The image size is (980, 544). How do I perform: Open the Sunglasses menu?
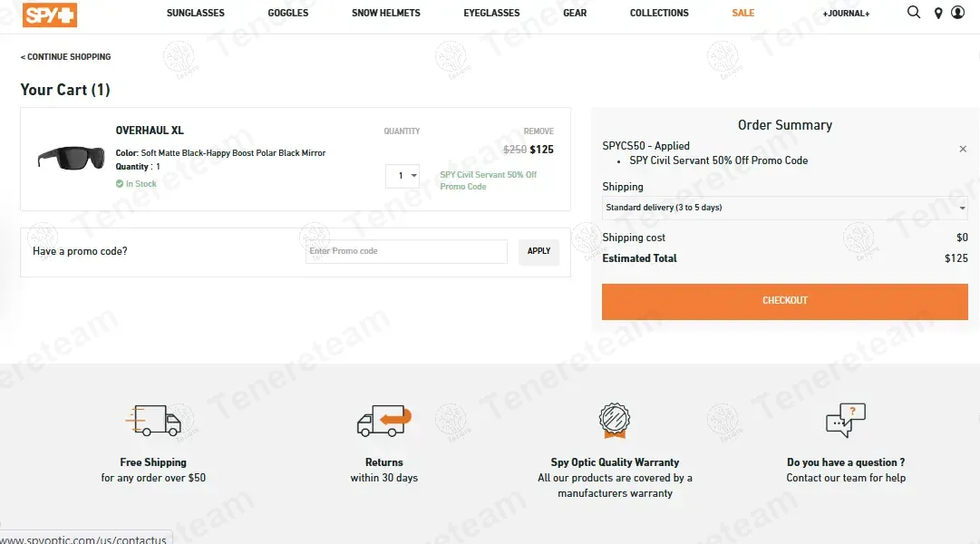pyautogui.click(x=196, y=13)
